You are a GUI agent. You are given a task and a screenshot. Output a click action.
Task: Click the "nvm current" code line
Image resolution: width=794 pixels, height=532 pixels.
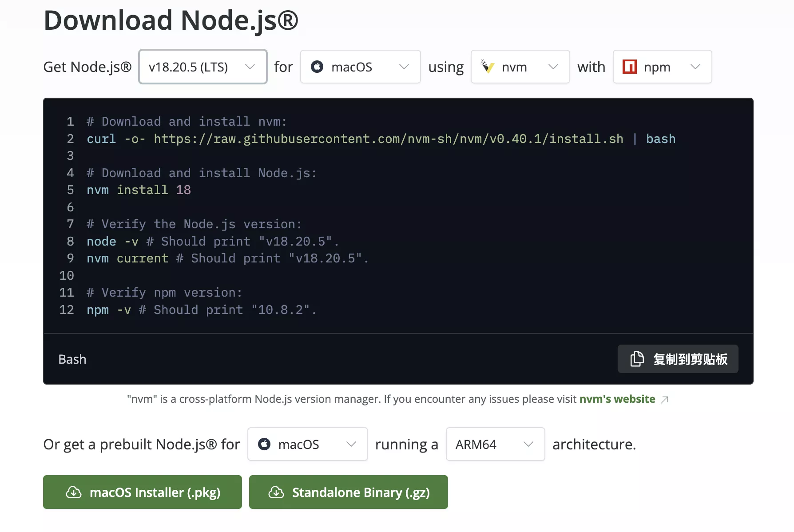click(x=227, y=258)
